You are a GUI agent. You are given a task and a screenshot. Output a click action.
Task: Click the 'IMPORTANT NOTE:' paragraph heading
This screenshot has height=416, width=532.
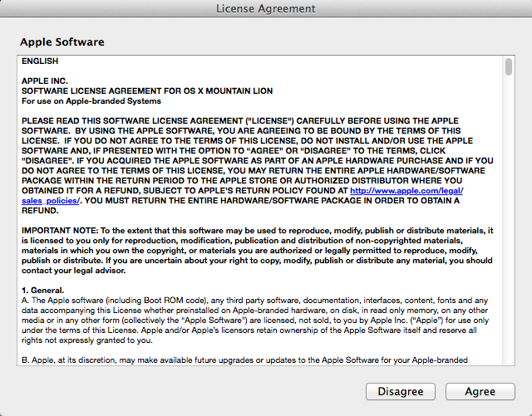tap(60, 231)
